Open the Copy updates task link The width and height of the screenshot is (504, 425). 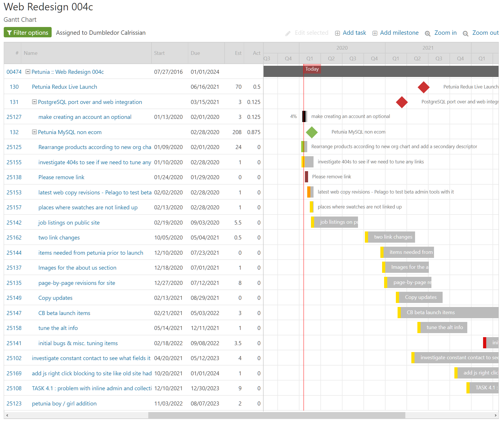55,298
